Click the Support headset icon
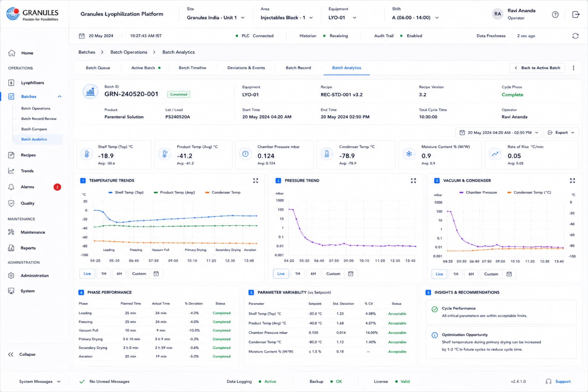The height and width of the screenshot is (392, 588). pos(548,382)
